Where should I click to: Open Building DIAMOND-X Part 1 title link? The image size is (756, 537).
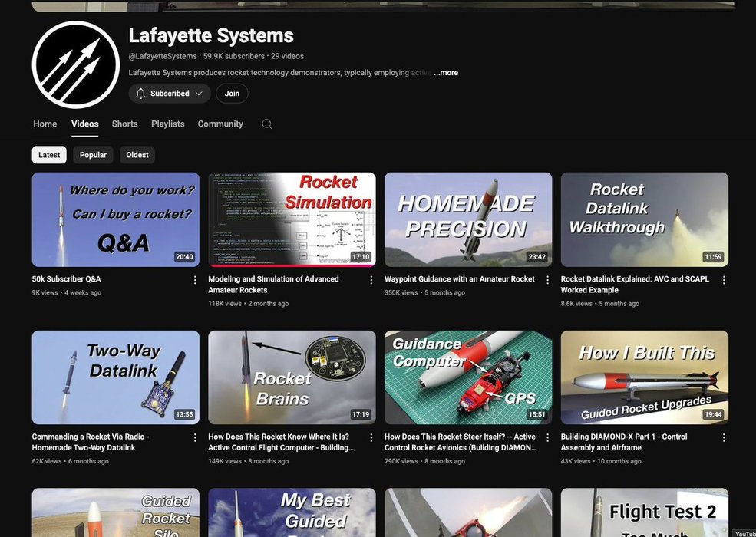tap(624, 442)
